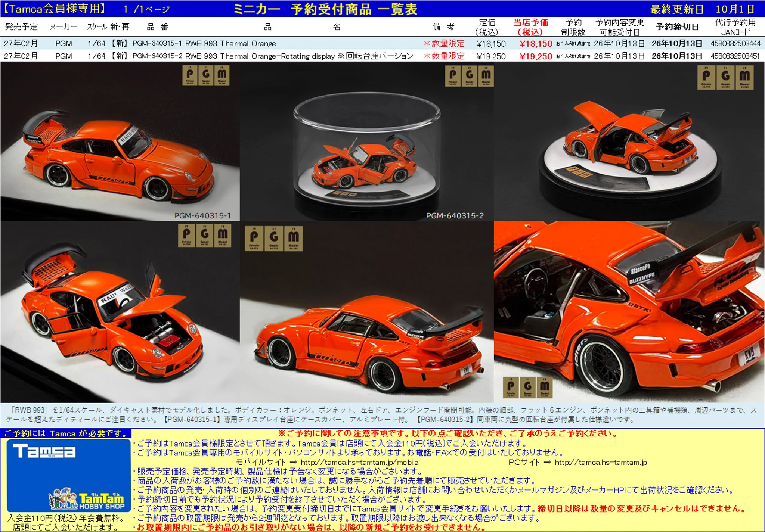Click the TamTam Hobby Shop logo
This screenshot has height=532, width=765.
coord(87,499)
